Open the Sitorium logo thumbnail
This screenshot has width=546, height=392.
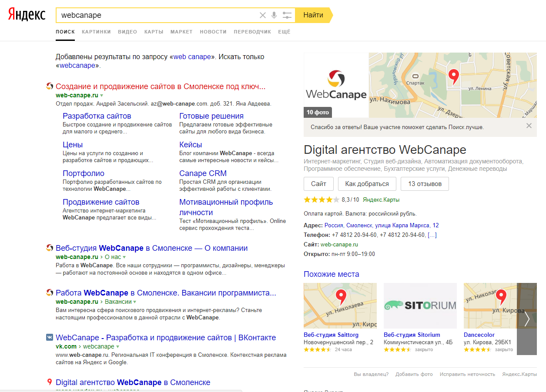click(x=420, y=306)
